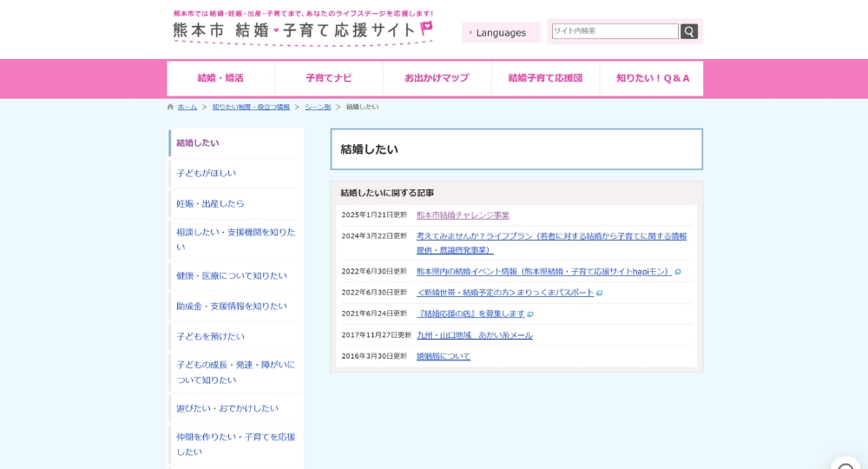Click the search magnifier icon button
868x469 pixels.
click(688, 31)
